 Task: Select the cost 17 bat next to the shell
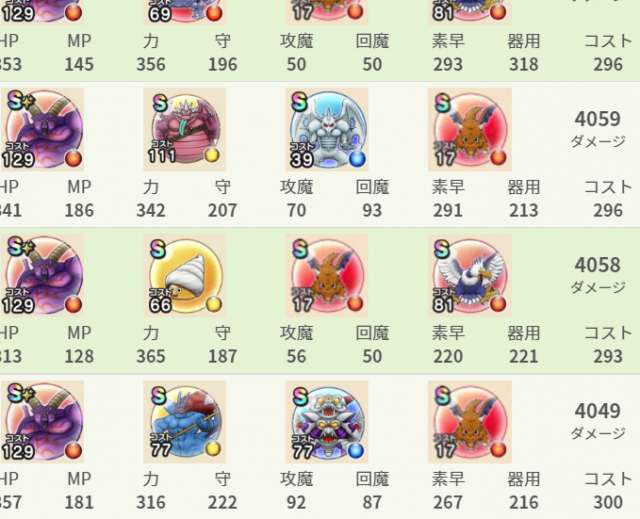pos(327,275)
